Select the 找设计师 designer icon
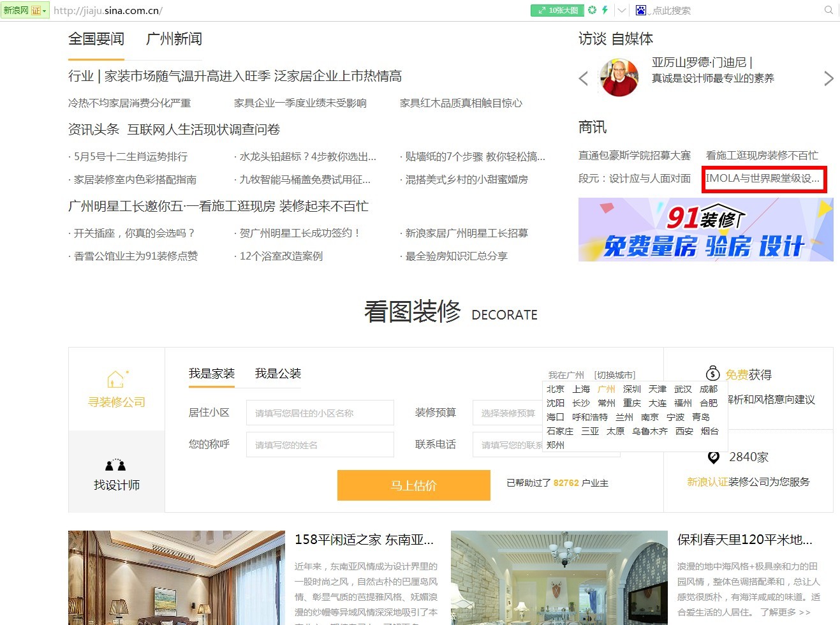 click(116, 466)
